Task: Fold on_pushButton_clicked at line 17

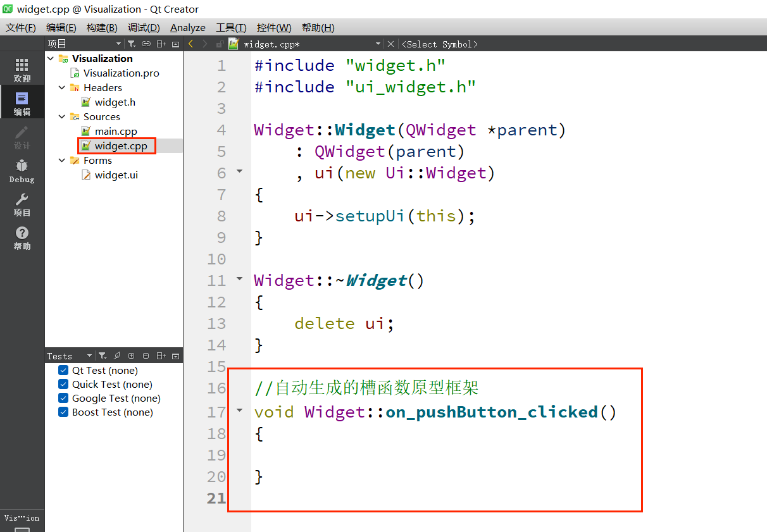Action: (239, 410)
